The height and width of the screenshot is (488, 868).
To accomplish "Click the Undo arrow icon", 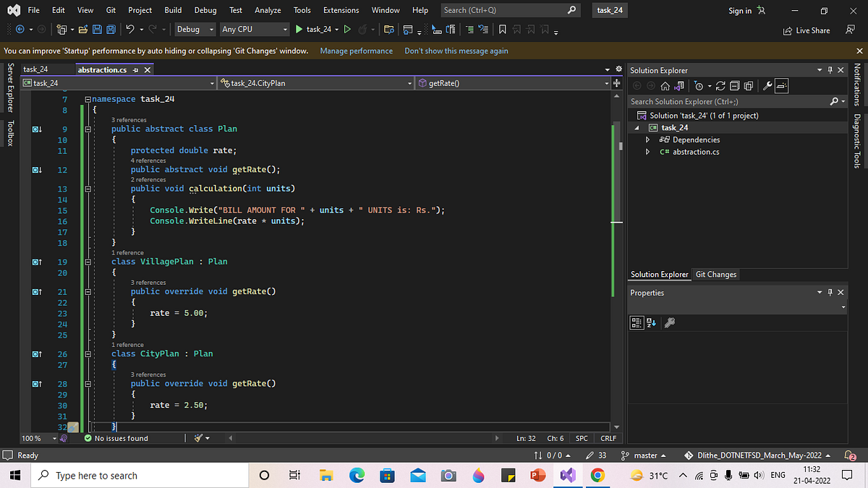I will (x=129, y=30).
